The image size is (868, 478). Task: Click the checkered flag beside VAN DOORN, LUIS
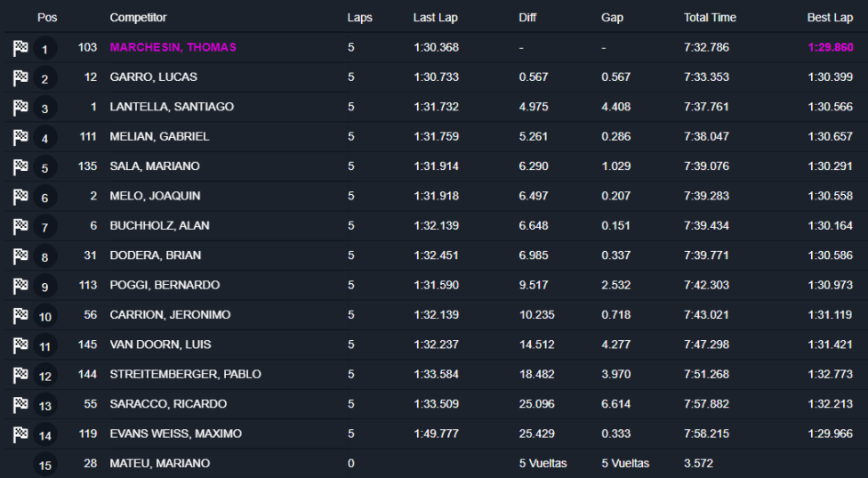(x=20, y=345)
